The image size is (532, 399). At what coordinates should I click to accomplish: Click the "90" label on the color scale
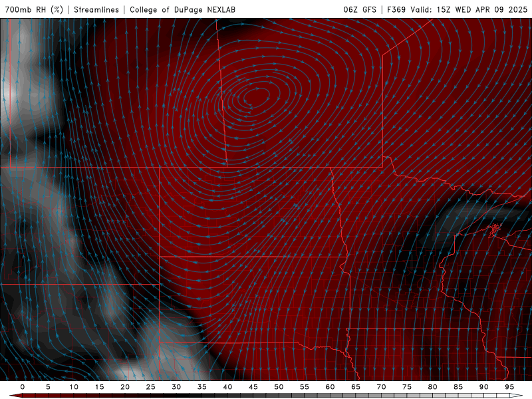484,387
